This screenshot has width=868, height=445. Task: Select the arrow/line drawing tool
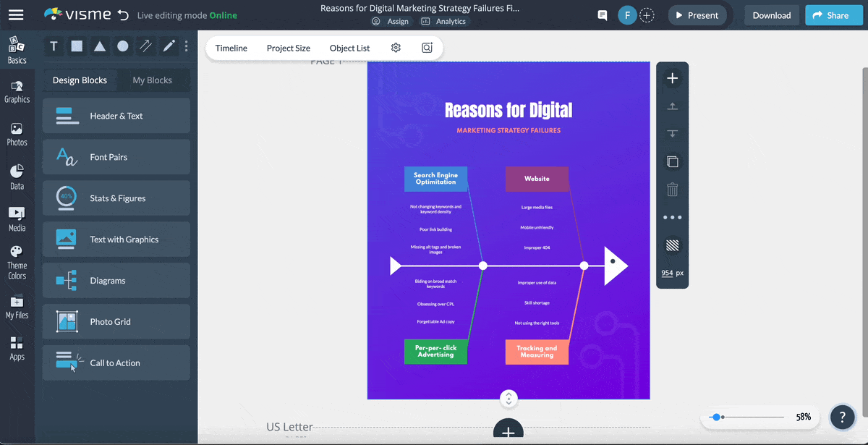[x=145, y=46]
